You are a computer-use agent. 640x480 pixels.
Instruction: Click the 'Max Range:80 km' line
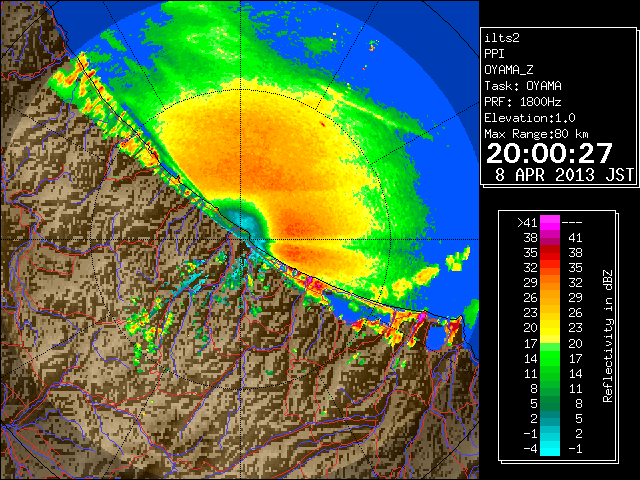(536, 134)
